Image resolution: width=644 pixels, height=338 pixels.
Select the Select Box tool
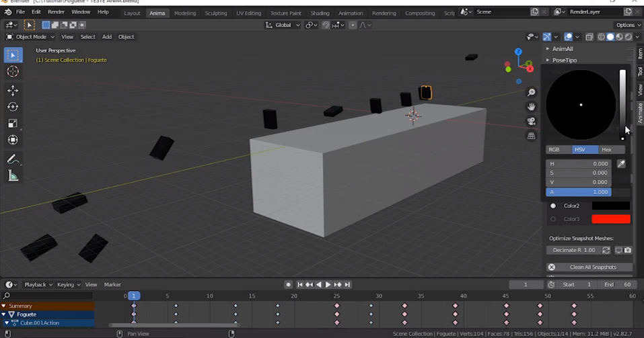tap(13, 55)
